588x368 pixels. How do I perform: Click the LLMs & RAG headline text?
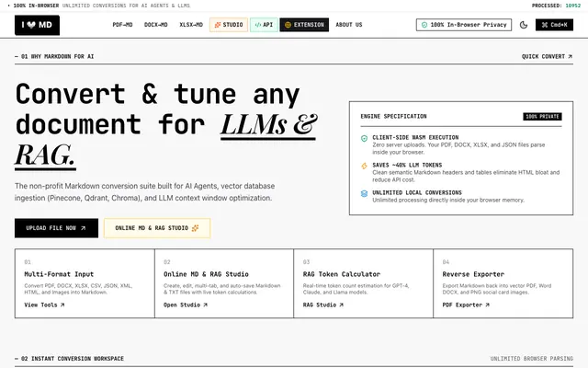pyautogui.click(x=166, y=140)
